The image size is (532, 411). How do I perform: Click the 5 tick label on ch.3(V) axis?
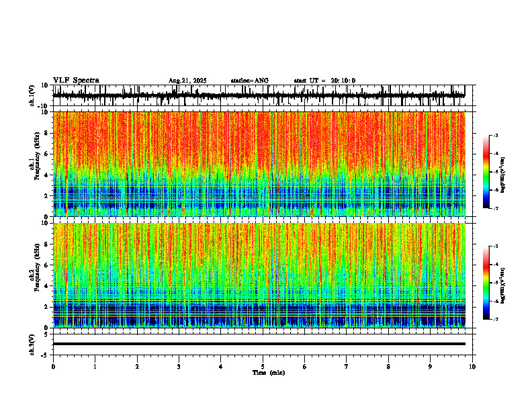pos(47,334)
